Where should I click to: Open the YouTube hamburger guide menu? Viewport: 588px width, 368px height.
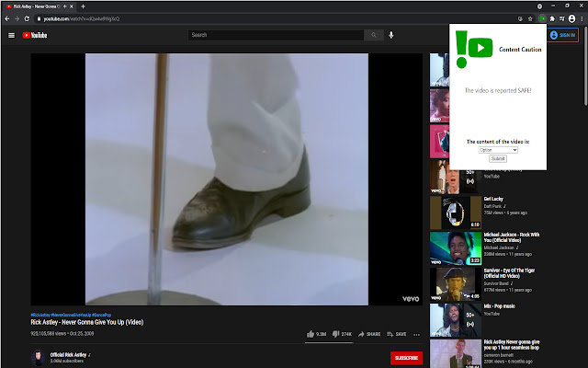(11, 36)
